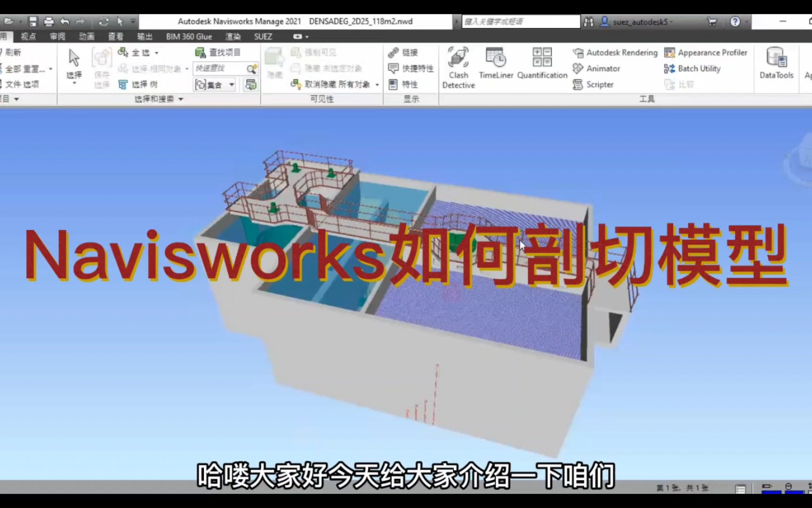The width and height of the screenshot is (812, 508).
Task: Open the Scripter window
Action: pyautogui.click(x=593, y=85)
